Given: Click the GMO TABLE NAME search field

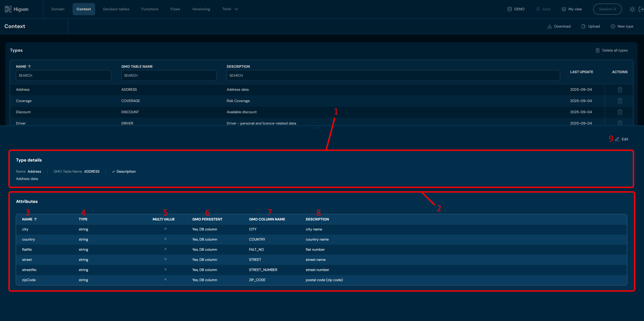Looking at the screenshot, I should pos(169,75).
